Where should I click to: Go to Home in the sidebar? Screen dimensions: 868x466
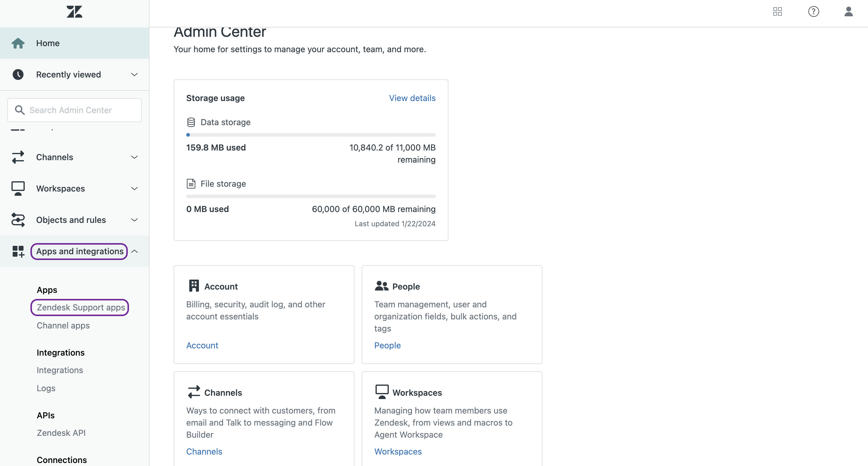coord(74,43)
